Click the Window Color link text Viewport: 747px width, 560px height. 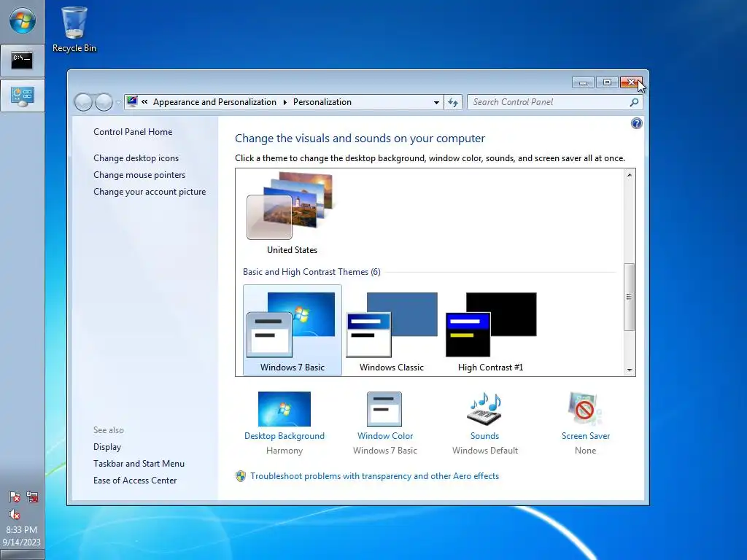[x=385, y=436]
